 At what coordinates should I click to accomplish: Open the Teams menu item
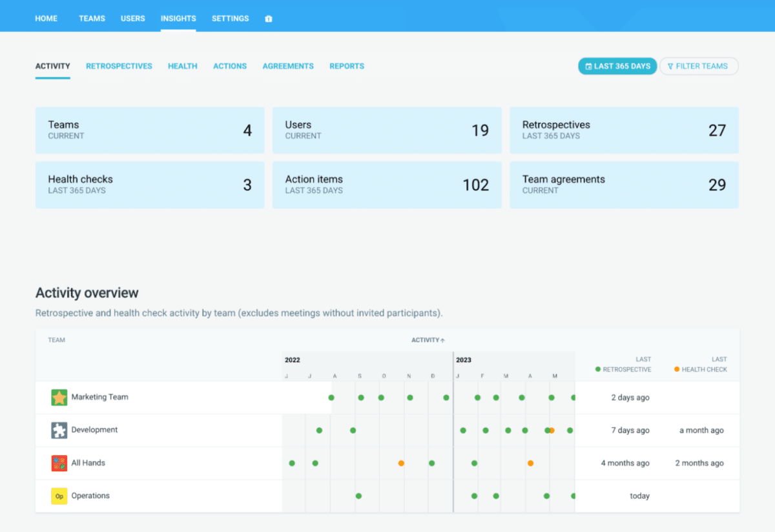point(92,19)
